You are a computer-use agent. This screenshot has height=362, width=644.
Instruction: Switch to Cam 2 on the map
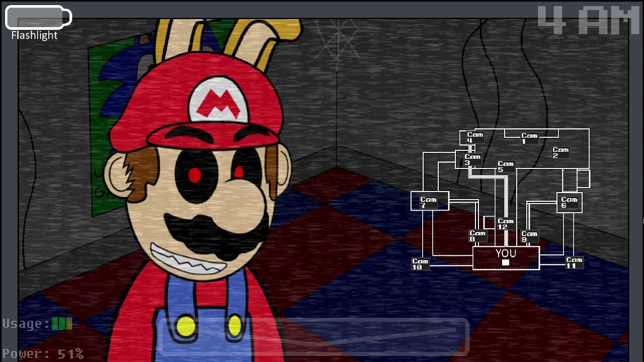(560, 152)
